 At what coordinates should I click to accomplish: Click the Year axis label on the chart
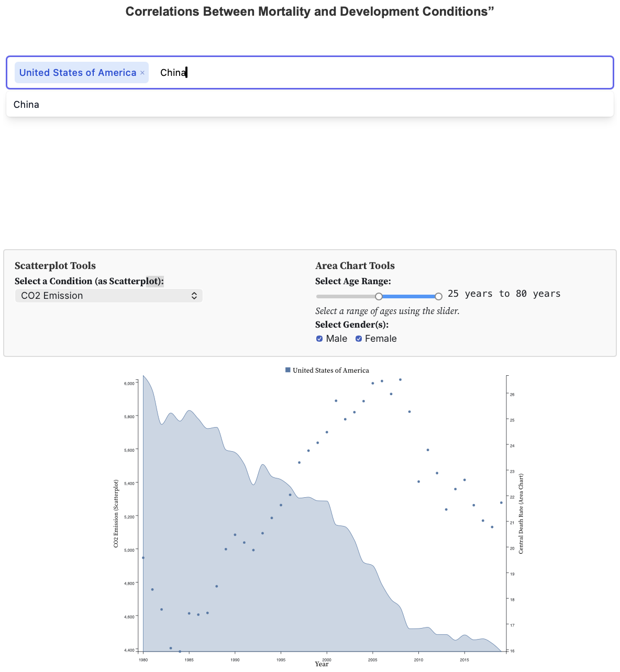pyautogui.click(x=322, y=664)
